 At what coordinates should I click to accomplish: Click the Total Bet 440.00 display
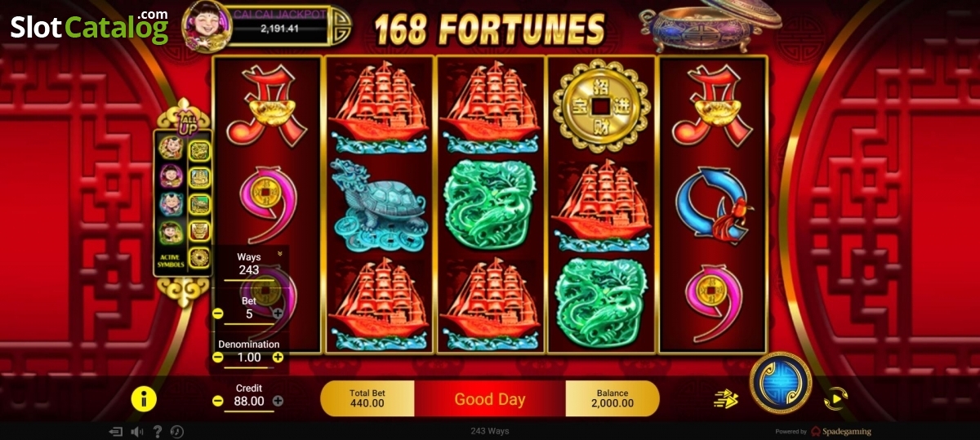point(367,398)
